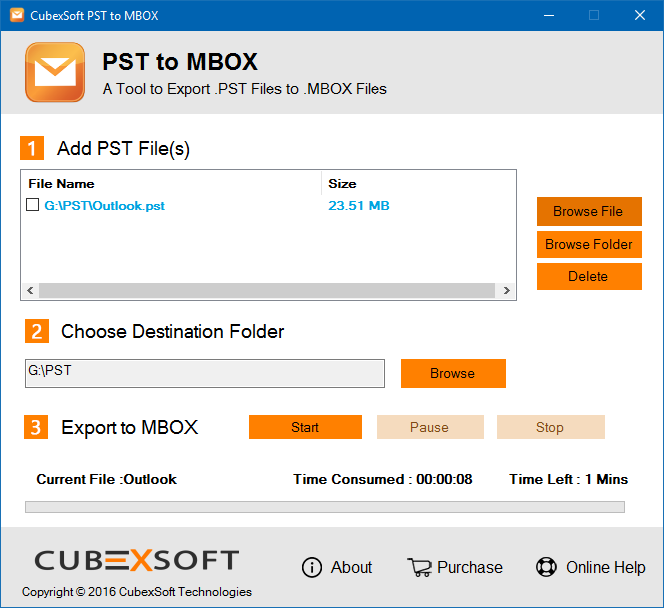This screenshot has height=608, width=664.
Task: Click the orange step 1 number badge
Action: [33, 149]
